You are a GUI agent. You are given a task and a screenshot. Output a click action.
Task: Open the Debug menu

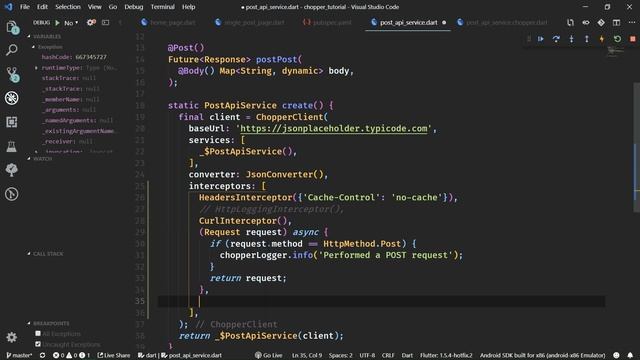tap(133, 7)
